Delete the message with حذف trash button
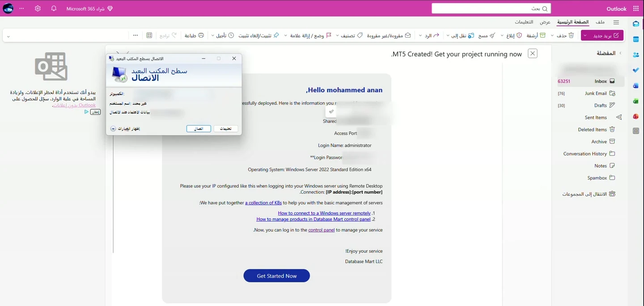Viewport: 644px width, 306px height. [x=566, y=35]
